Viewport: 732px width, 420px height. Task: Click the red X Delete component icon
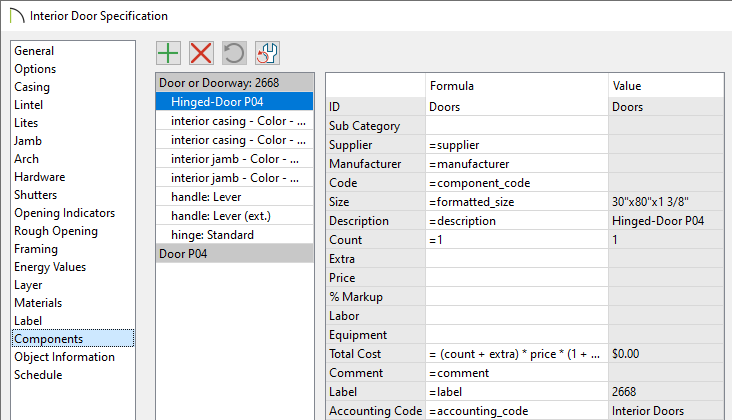201,53
